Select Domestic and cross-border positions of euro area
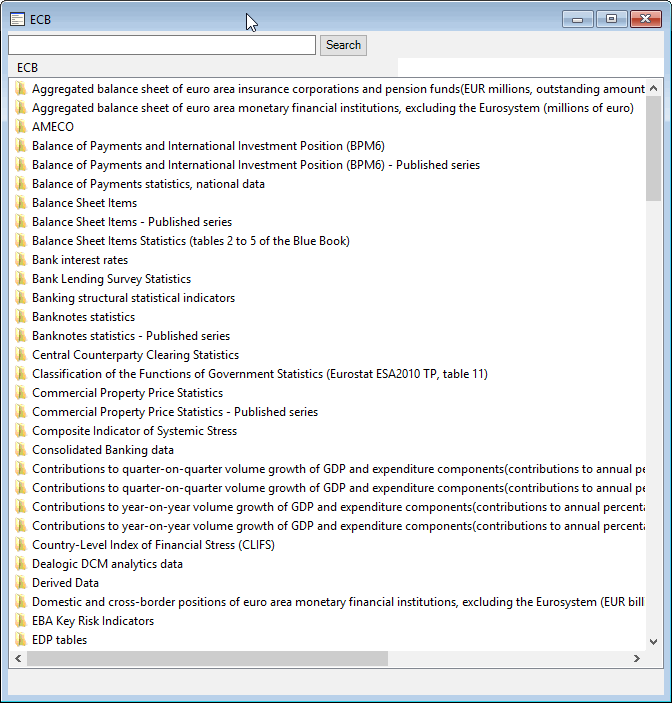This screenshot has width=672, height=703. (x=338, y=602)
